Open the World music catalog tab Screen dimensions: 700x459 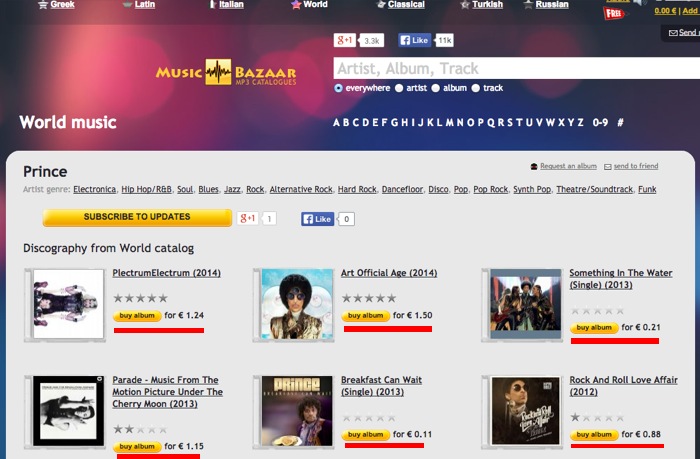tap(315, 4)
